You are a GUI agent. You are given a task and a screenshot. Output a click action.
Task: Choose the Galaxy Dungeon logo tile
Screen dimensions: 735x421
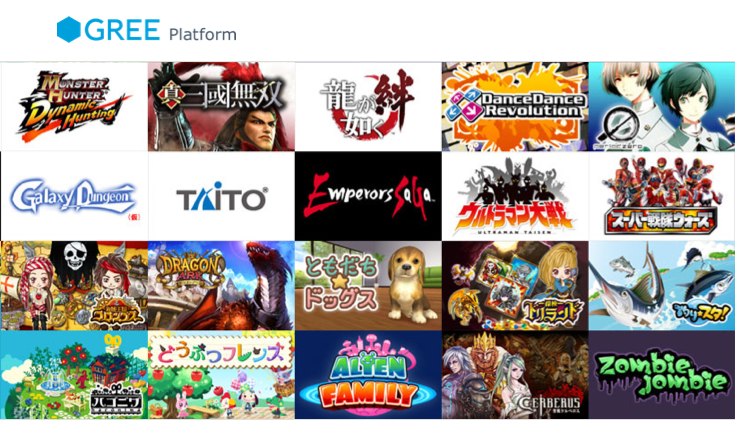point(74,196)
